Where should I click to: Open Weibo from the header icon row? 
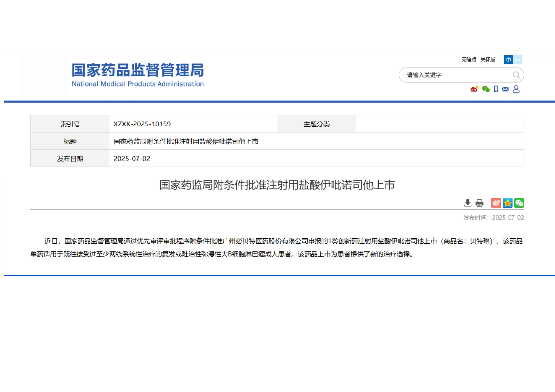coord(474,89)
